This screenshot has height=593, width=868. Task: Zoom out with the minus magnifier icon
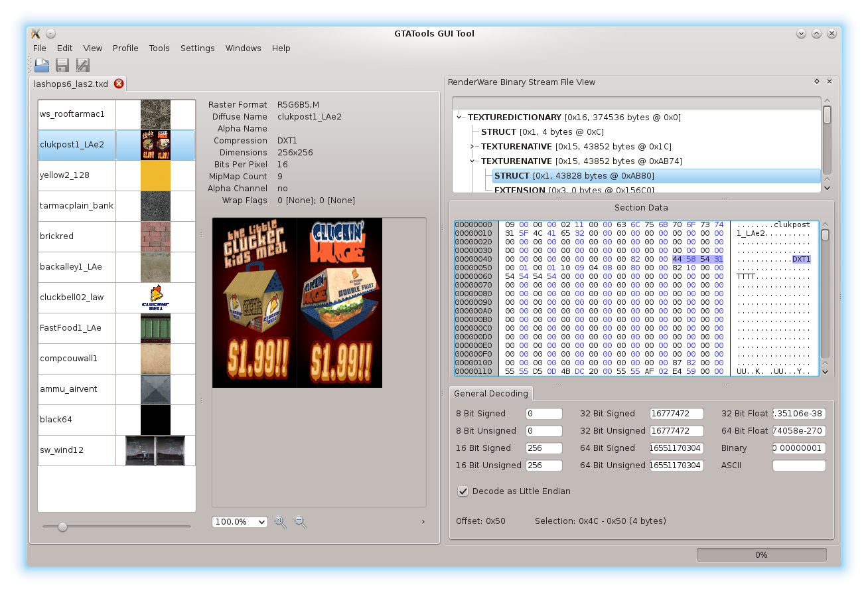301,522
